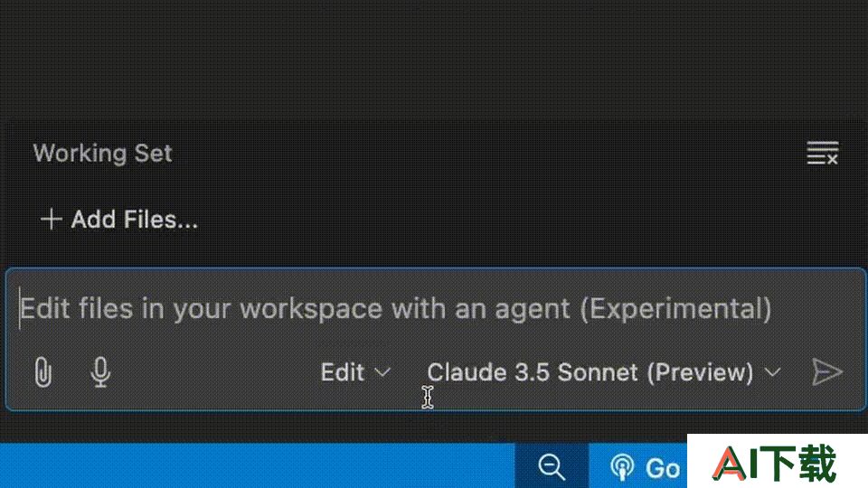Expand the chevron next to Edit
The height and width of the screenshot is (488, 868).
click(x=382, y=373)
